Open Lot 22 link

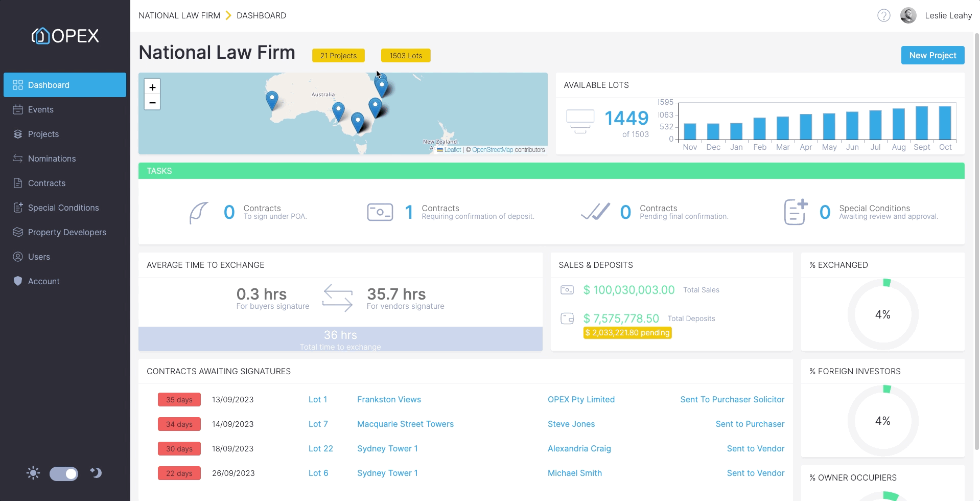[320, 448]
